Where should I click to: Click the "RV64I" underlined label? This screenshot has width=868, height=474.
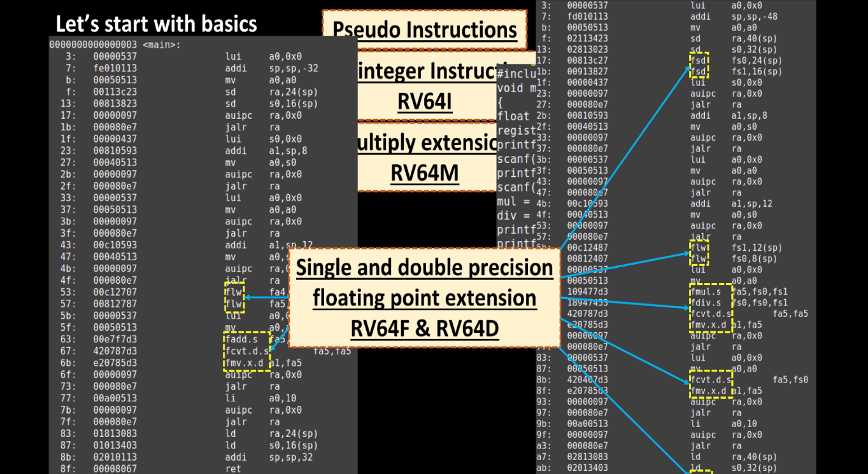point(425,101)
